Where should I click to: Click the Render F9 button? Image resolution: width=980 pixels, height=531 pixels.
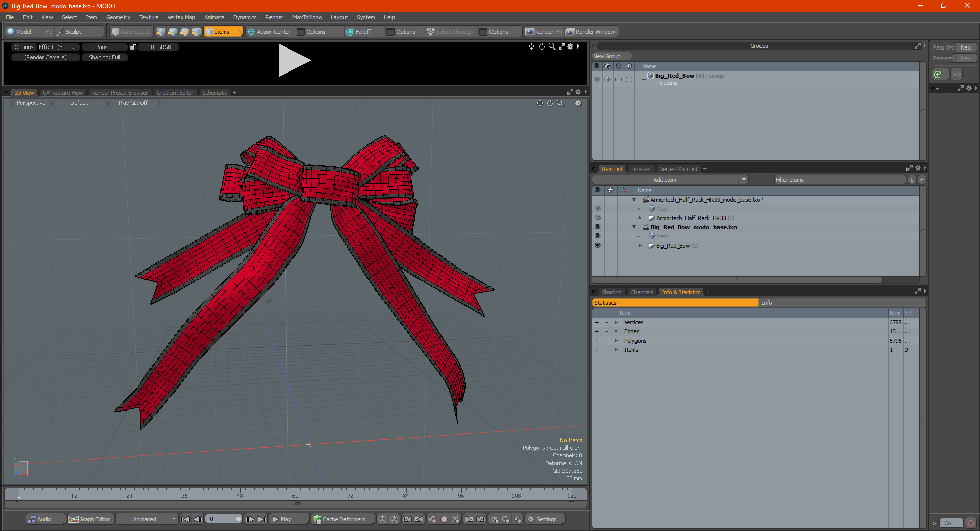544,32
